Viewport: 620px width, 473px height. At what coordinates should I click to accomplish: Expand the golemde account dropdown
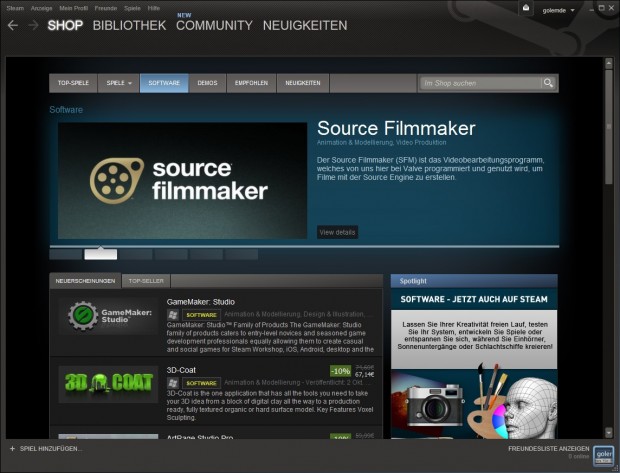coord(558,10)
